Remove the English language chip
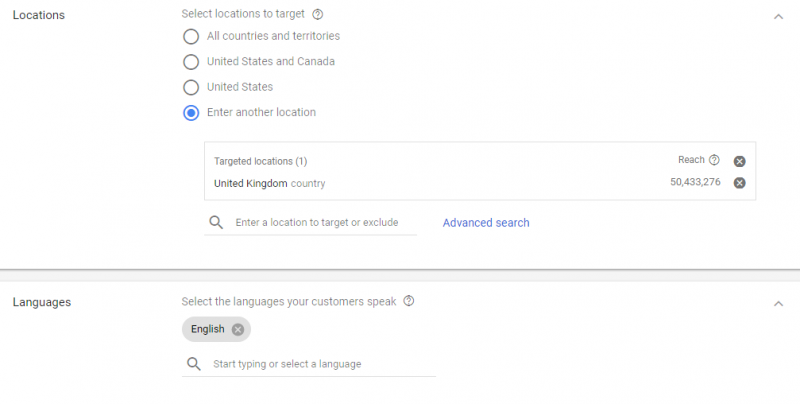 coord(238,330)
